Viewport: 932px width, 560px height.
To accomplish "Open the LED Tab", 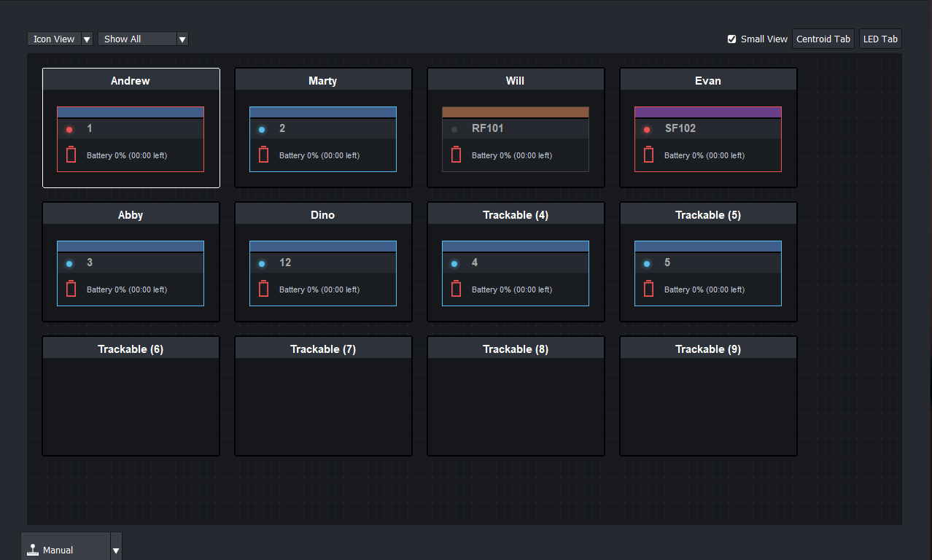I will (x=879, y=39).
